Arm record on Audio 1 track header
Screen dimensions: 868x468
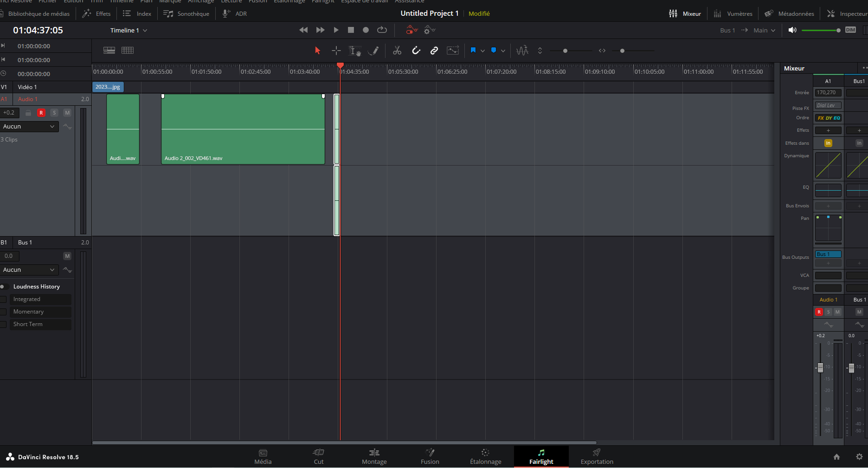pos(41,113)
